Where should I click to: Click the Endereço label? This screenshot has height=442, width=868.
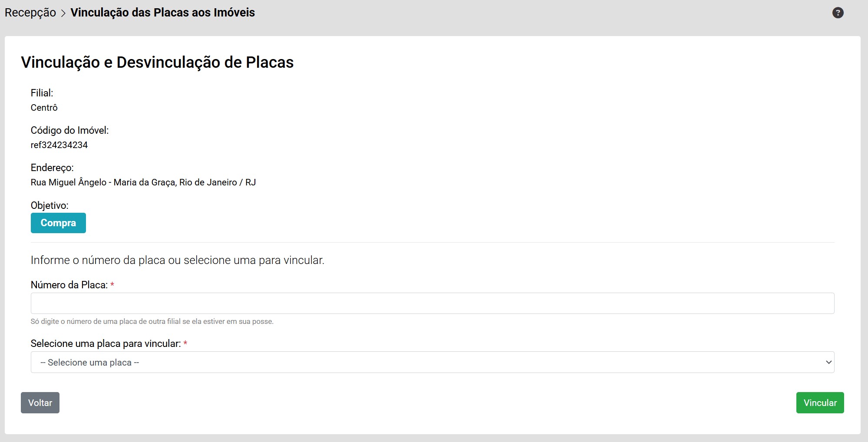[x=52, y=168]
